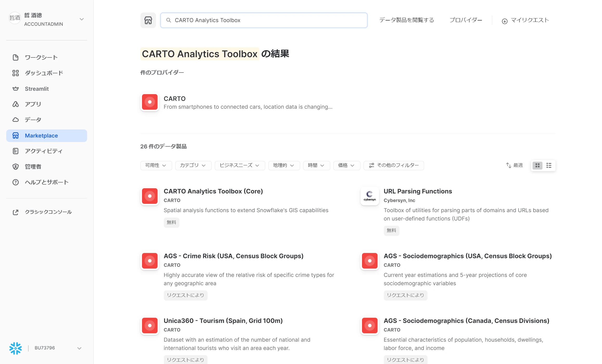
Task: Click the データ cloud icon in sidebar
Action: (x=16, y=120)
